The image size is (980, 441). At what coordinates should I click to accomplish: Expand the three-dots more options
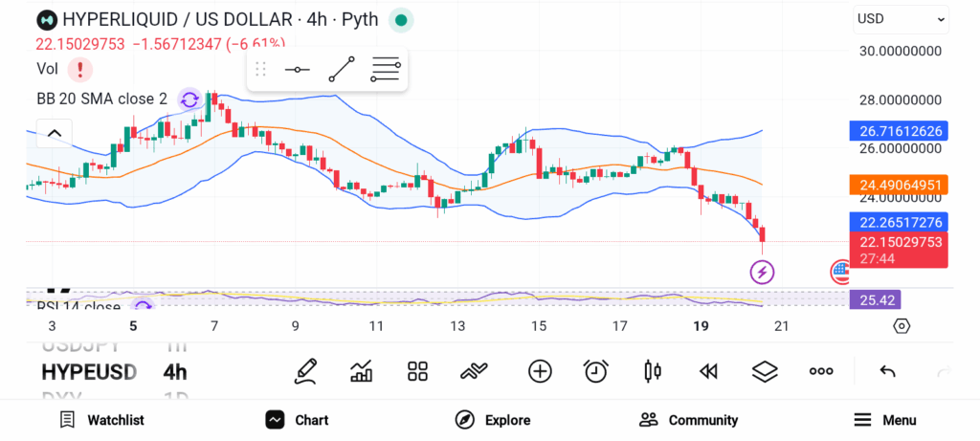(x=821, y=371)
